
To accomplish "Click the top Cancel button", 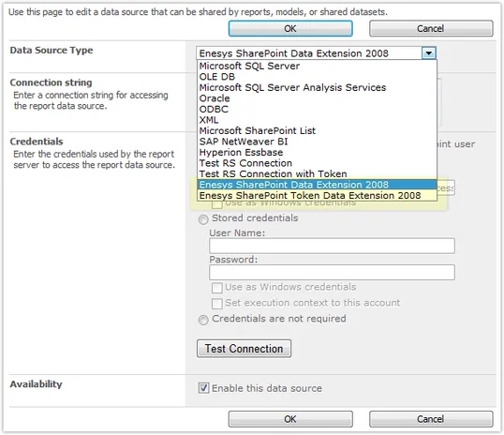I will point(431,29).
